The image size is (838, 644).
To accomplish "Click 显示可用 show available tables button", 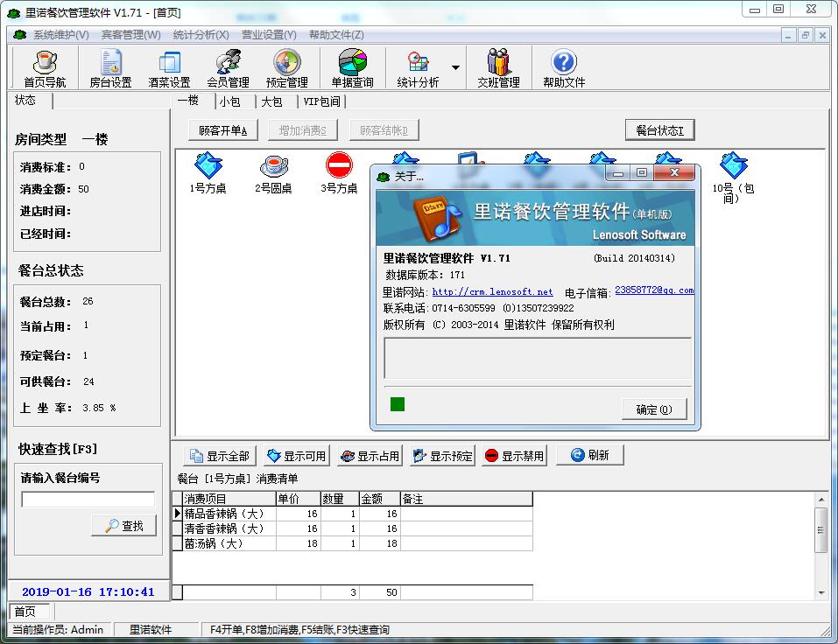I will click(x=297, y=456).
